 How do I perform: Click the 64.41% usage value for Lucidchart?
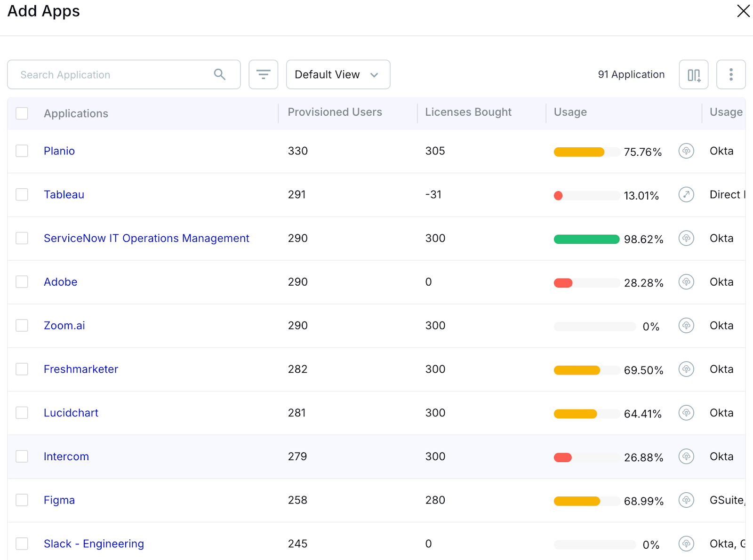(x=642, y=414)
